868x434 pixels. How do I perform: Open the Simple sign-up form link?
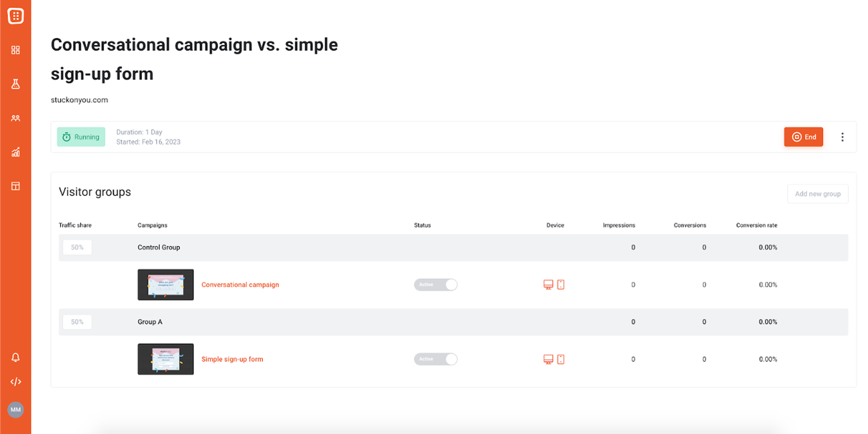coord(232,359)
